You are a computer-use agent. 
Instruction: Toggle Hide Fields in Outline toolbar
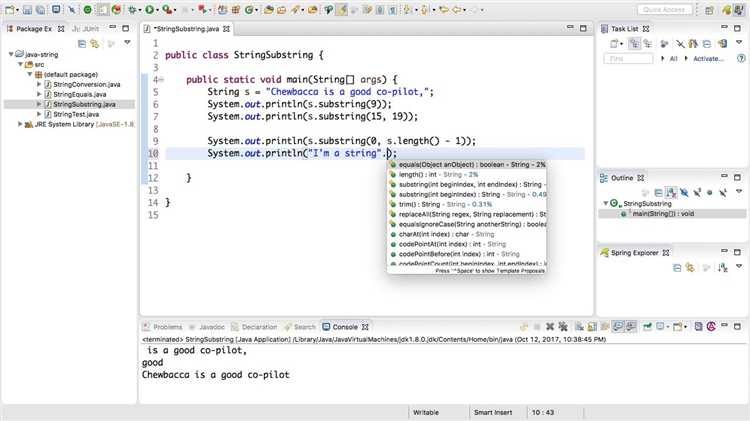point(684,192)
